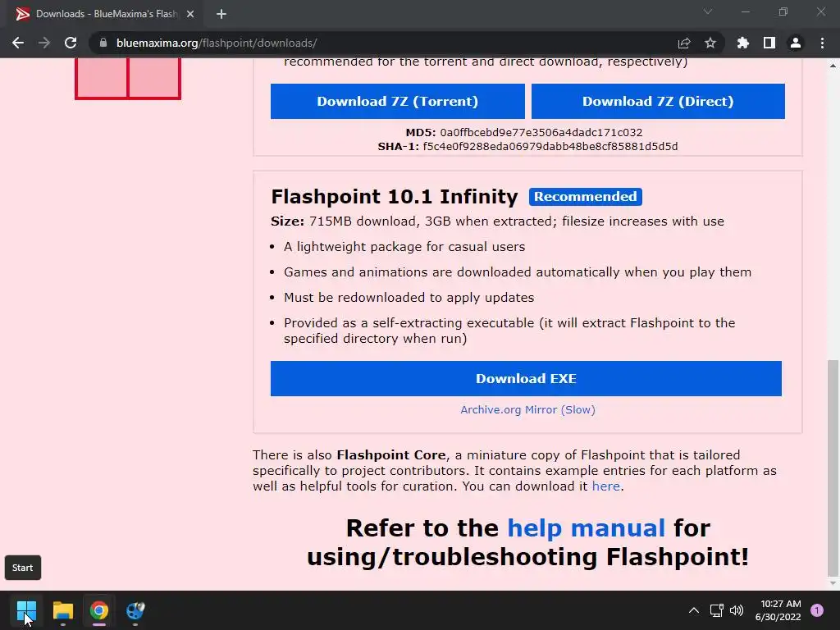
Task: Open the Archive.org Mirror (Slow) link
Action: click(527, 410)
